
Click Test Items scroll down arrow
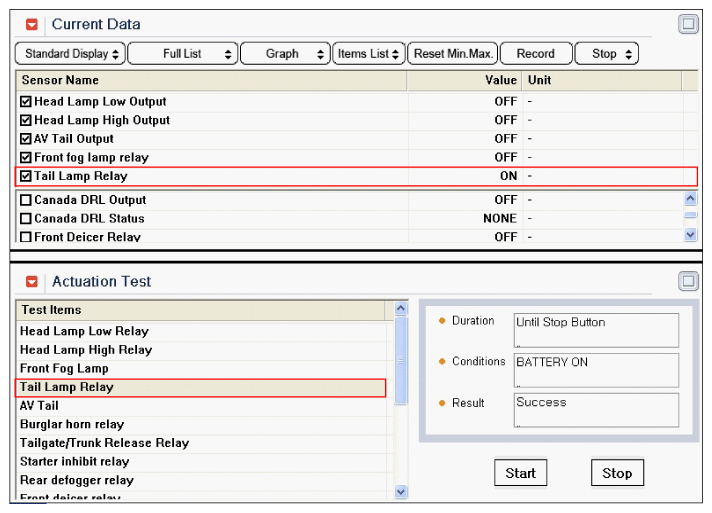pyautogui.click(x=400, y=491)
